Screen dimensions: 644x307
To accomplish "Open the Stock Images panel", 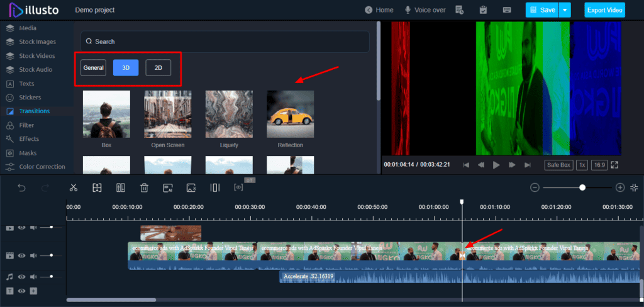I will (x=37, y=42).
